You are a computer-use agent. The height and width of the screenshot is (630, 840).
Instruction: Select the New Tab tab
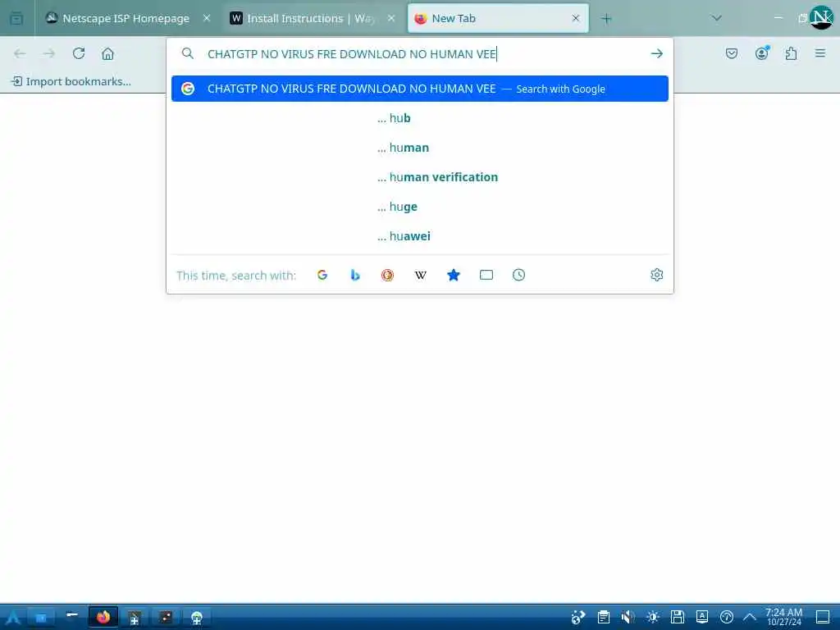pyautogui.click(x=498, y=18)
